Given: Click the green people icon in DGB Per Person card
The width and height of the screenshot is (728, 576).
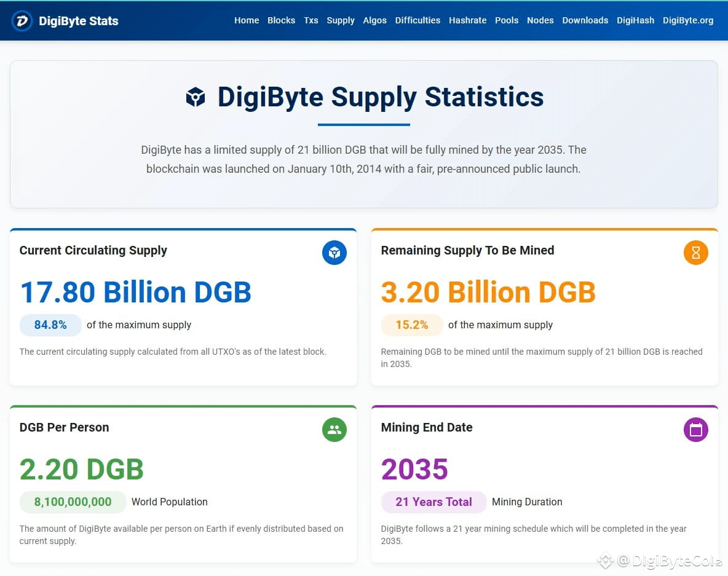Looking at the screenshot, I should point(334,430).
